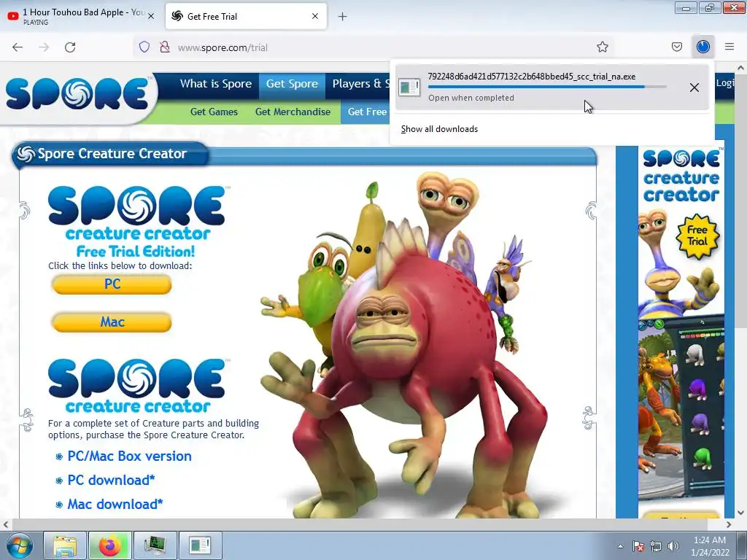Click the vertical scrollbar up arrow
The width and height of the screenshot is (747, 560).
click(741, 68)
